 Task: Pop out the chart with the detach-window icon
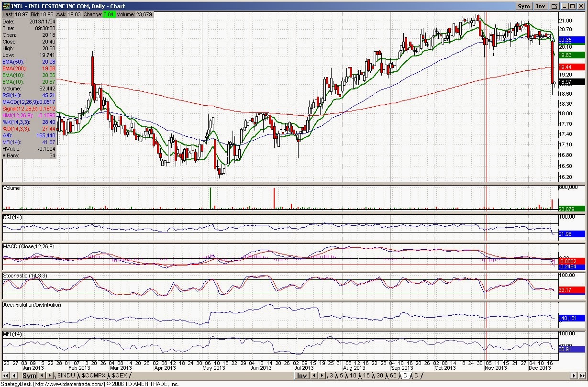(555, 6)
